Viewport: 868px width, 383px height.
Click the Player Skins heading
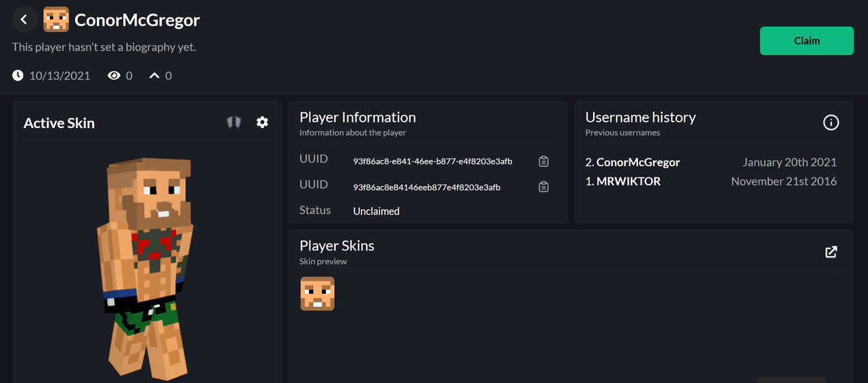pos(337,245)
